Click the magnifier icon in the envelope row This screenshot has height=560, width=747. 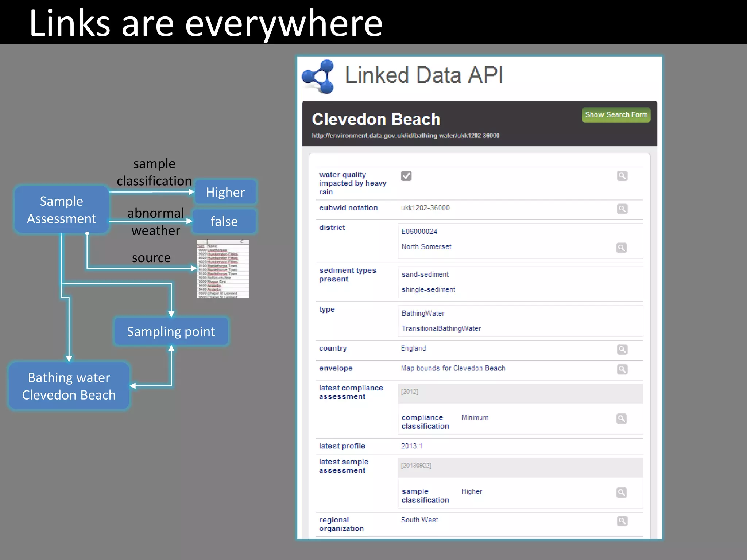click(x=622, y=369)
